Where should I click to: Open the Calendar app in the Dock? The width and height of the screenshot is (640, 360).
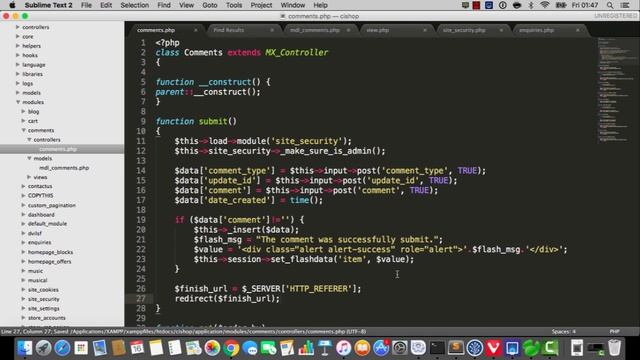point(137,348)
